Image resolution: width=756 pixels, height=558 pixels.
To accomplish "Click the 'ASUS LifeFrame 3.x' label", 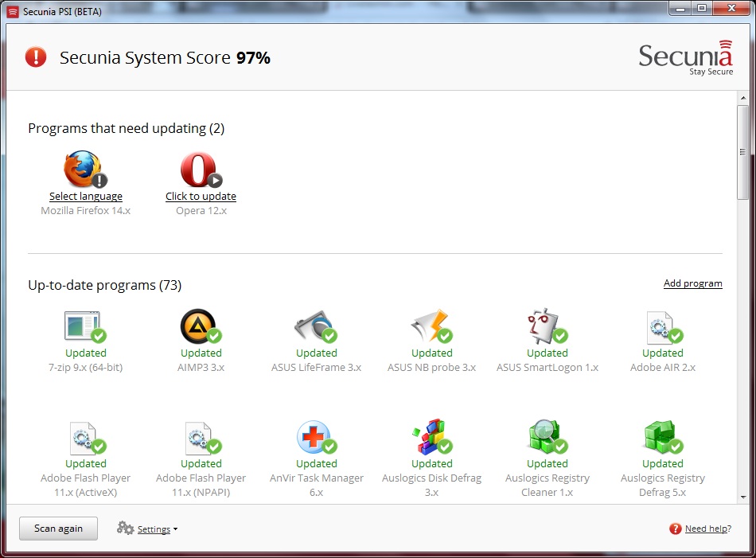I will tap(316, 368).
